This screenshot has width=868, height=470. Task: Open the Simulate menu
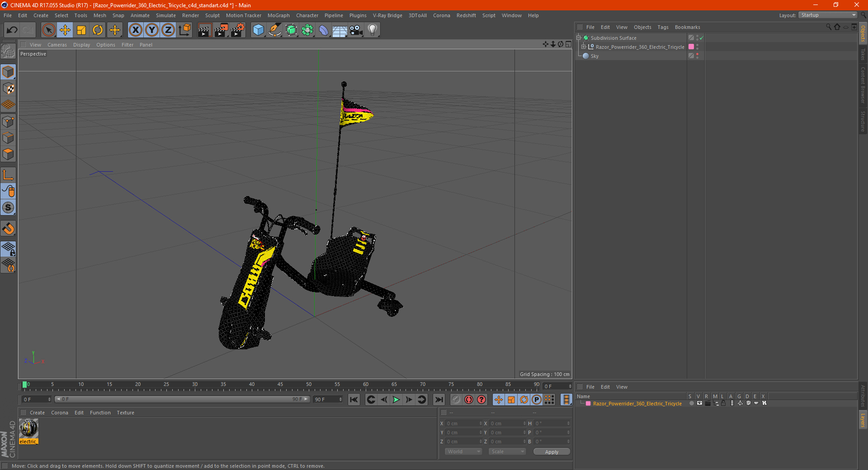click(166, 15)
